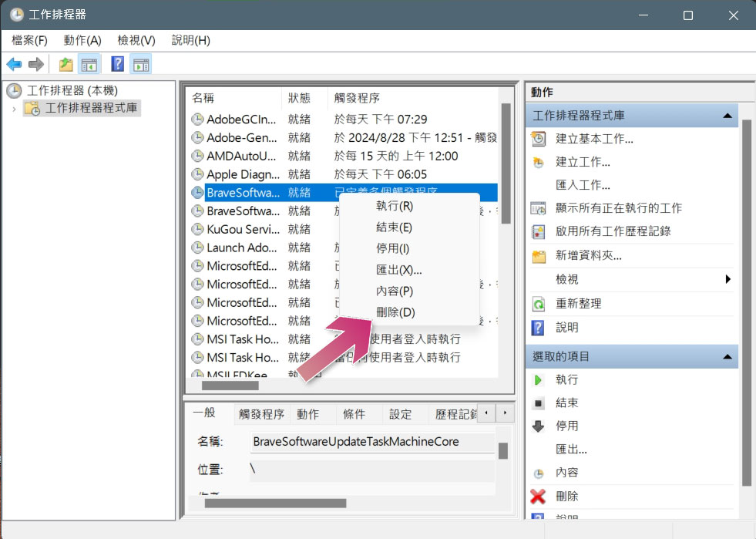Expand the 檢視 submenu arrow
The image size is (756, 539).
coord(728,279)
